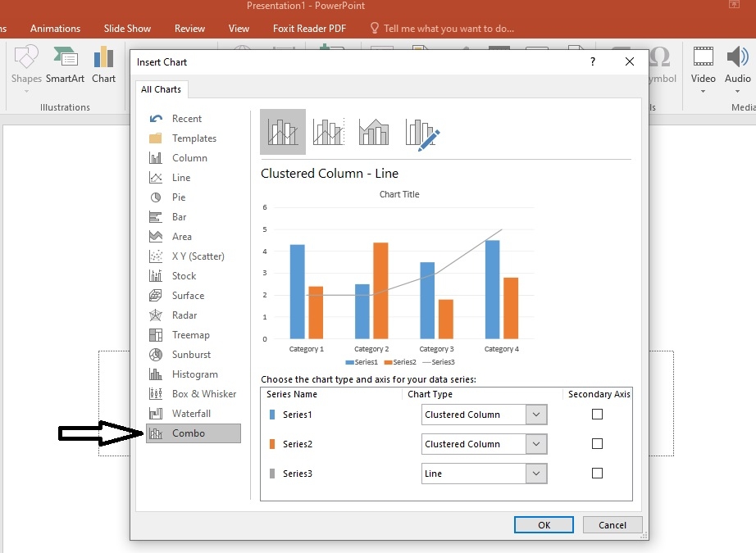Expand Series2 Clustered Column dropdown
756x553 pixels.
coord(536,444)
